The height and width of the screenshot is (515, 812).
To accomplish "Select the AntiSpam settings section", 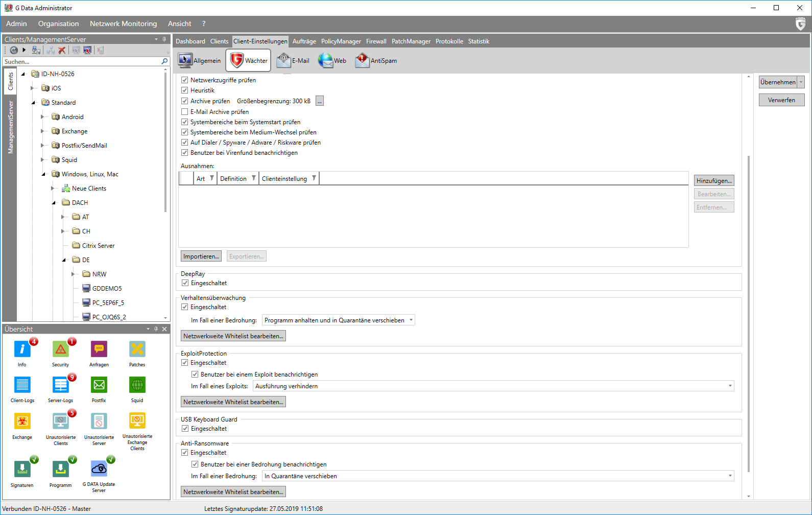I will point(376,60).
